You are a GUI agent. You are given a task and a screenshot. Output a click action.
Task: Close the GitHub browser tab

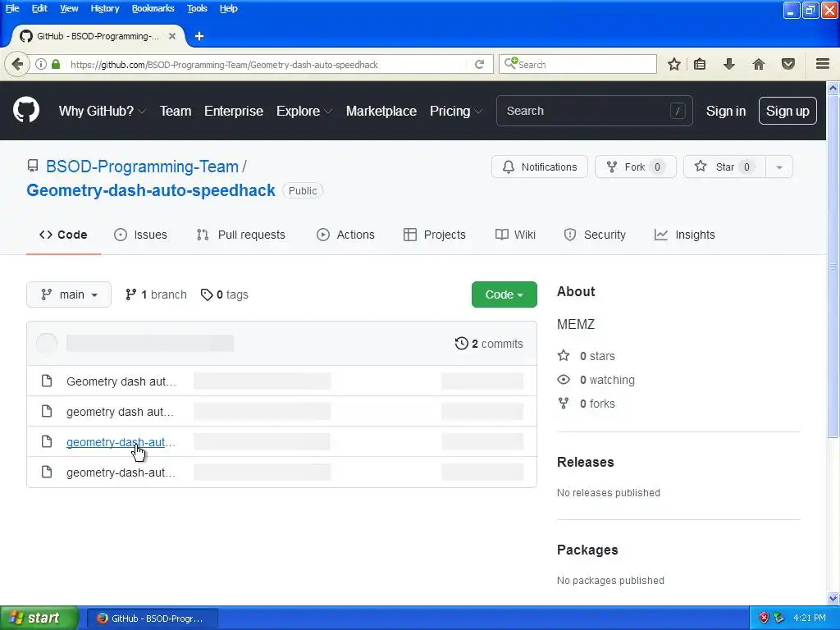(172, 36)
